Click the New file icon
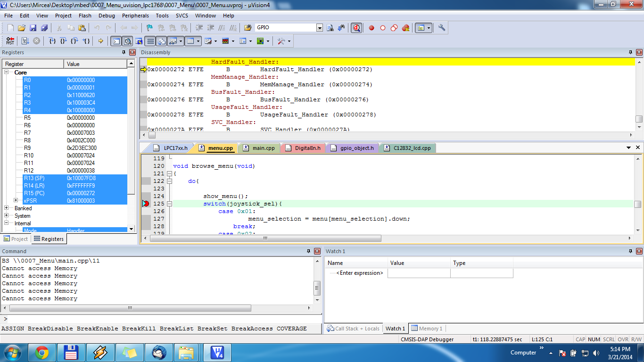 [10, 28]
